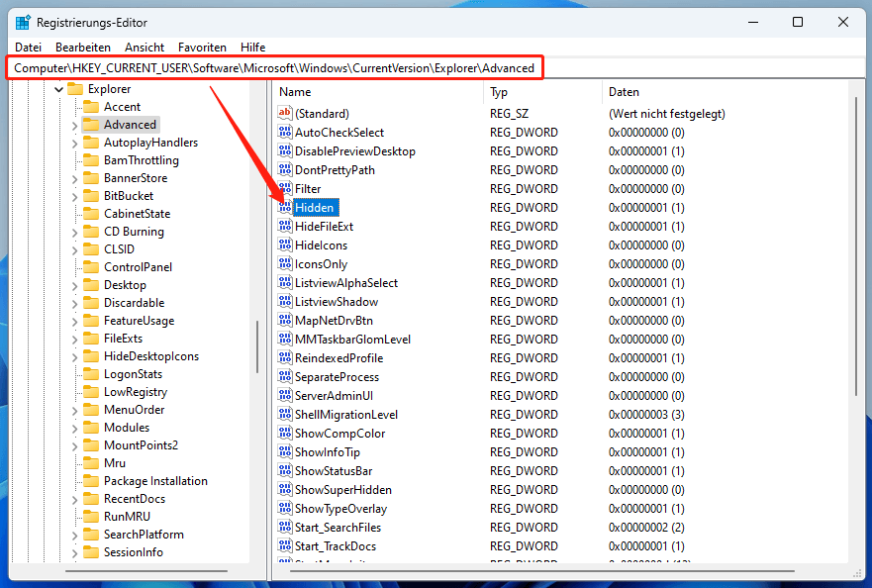Expand the FeatureUsage key node
Screen dimensions: 872x588
tap(74, 322)
